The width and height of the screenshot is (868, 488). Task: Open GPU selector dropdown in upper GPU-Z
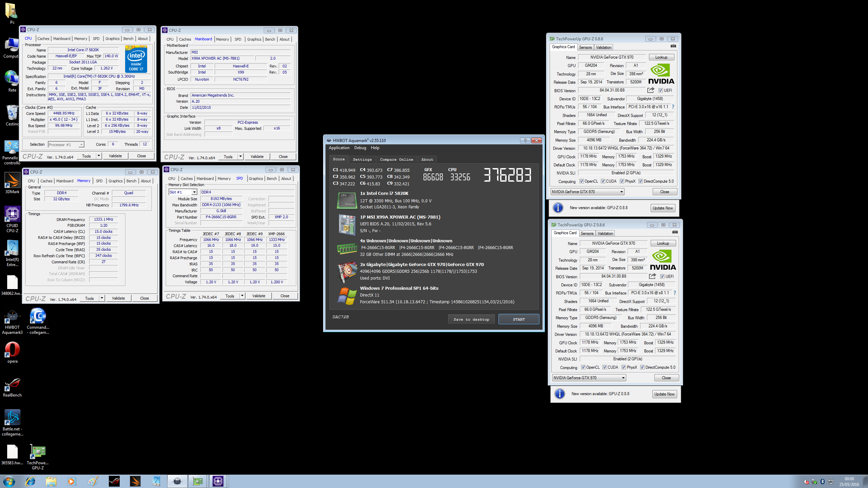[x=588, y=192]
